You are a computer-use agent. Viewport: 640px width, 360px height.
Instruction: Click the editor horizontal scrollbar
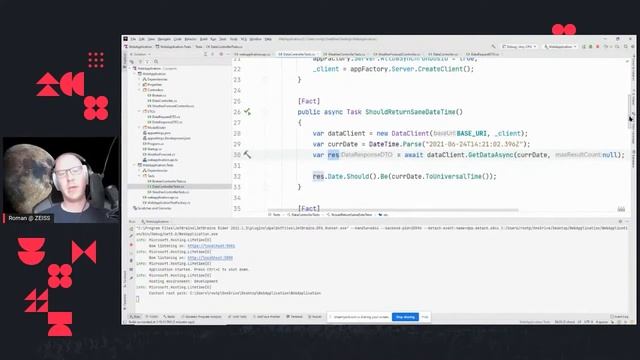tap(393, 210)
